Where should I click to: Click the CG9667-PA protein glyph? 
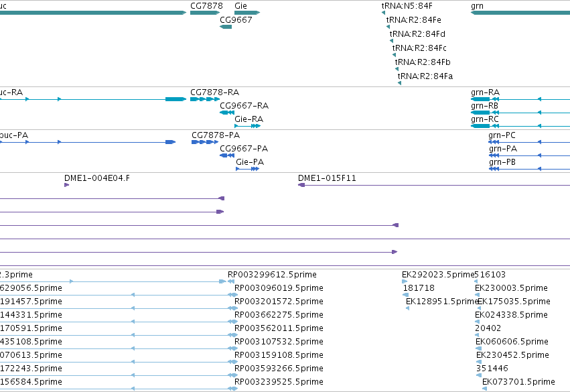(x=227, y=155)
